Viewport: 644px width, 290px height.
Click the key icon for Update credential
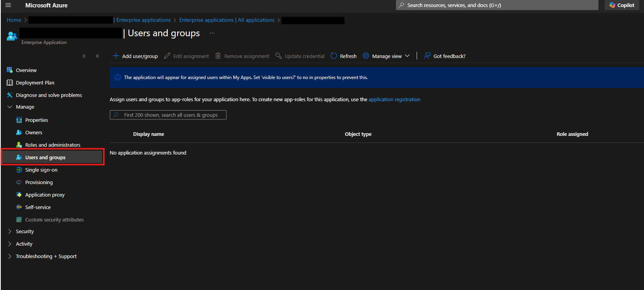tap(278, 56)
